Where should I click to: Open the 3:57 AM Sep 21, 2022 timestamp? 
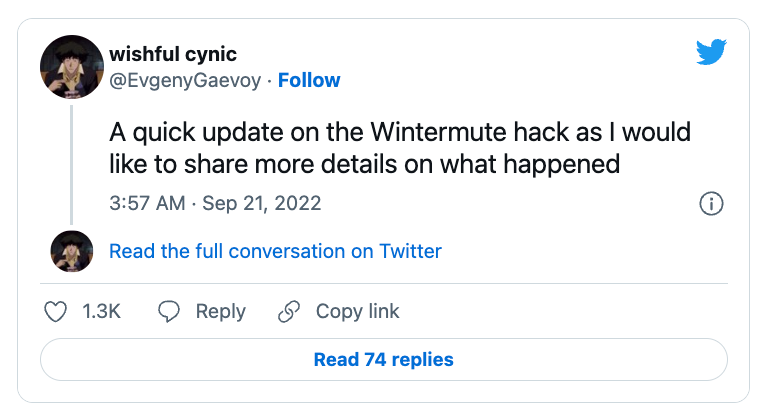215,203
